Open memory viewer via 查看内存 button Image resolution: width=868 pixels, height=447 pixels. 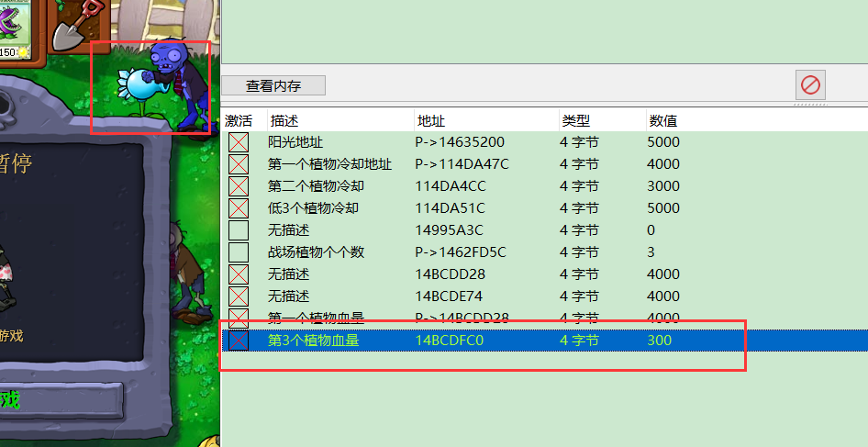pos(273,86)
